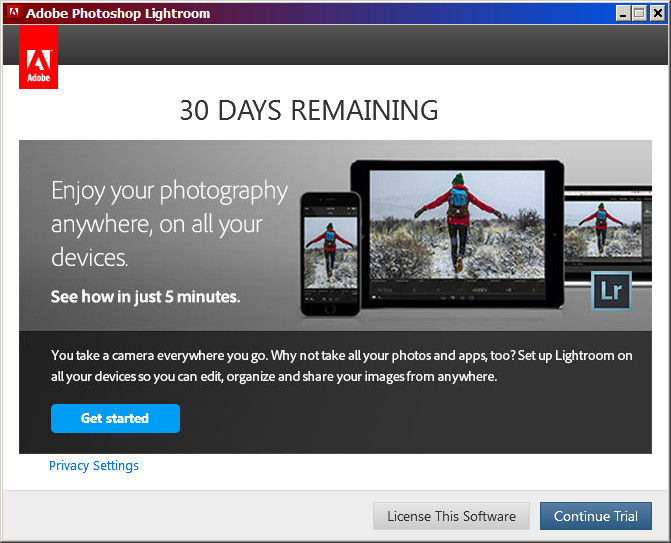
Task: Open the Privacy Settings link
Action: 94,466
